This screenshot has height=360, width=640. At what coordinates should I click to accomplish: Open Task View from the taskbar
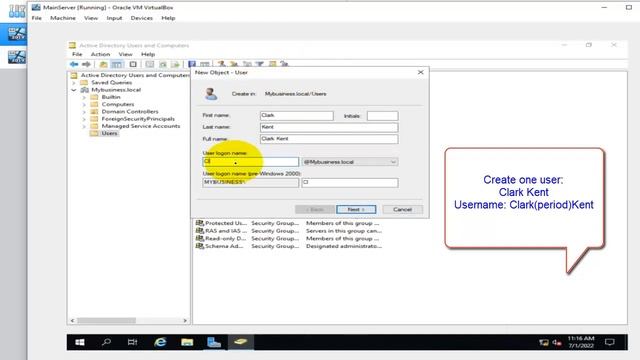(132, 342)
